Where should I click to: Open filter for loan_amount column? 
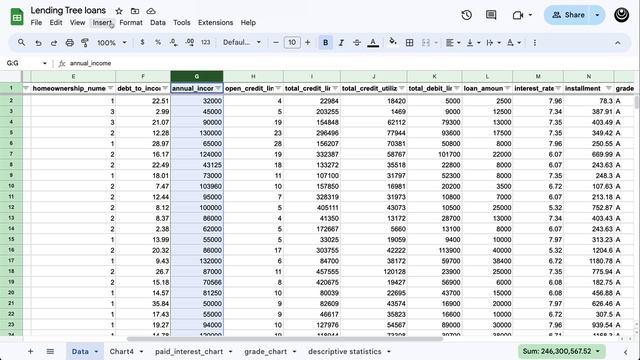point(507,88)
